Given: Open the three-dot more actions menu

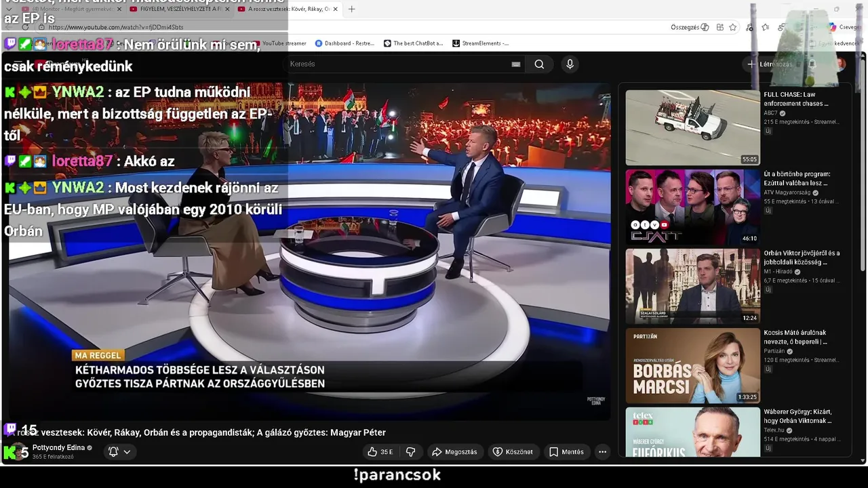Looking at the screenshot, I should coord(602,452).
